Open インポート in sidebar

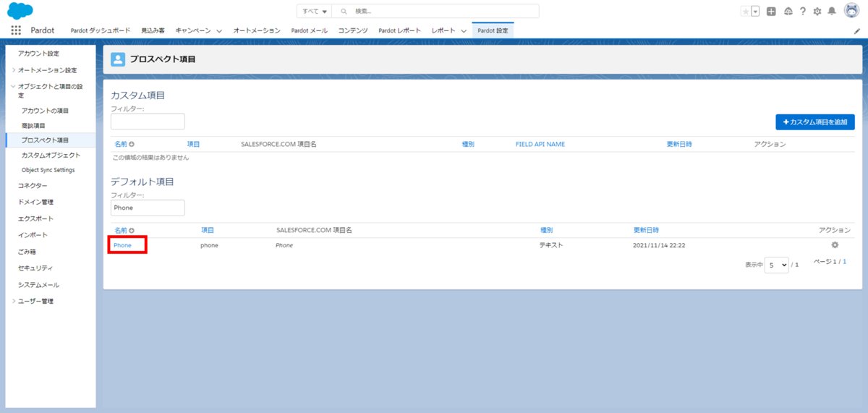[33, 235]
